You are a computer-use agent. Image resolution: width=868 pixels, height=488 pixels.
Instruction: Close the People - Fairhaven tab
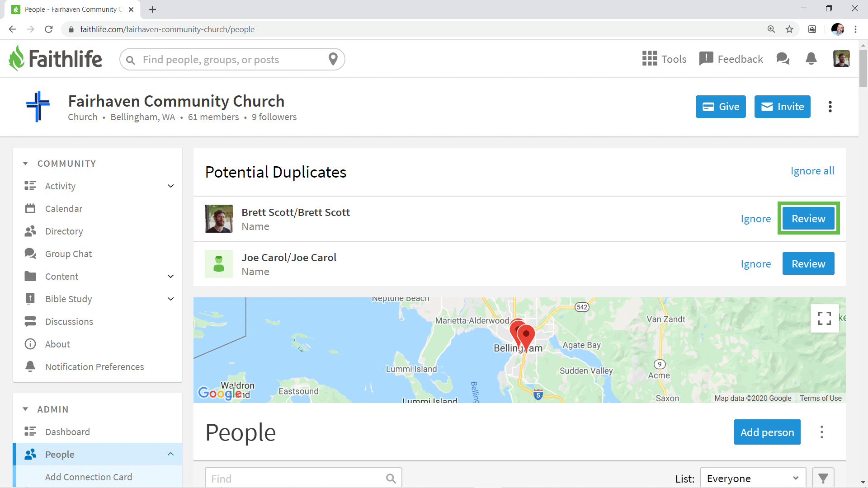[x=131, y=9]
